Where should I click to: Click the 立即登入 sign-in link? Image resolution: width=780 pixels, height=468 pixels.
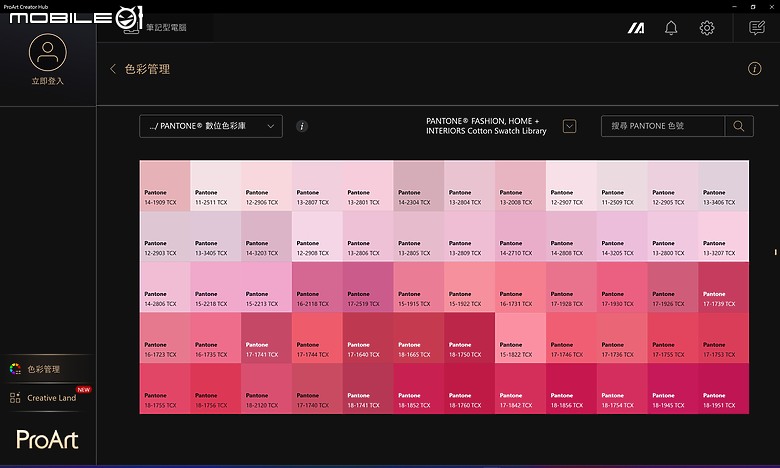click(x=47, y=81)
